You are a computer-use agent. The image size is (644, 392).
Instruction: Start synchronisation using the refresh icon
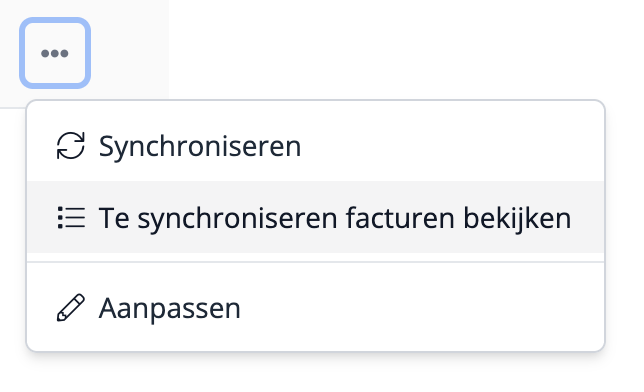point(71,145)
